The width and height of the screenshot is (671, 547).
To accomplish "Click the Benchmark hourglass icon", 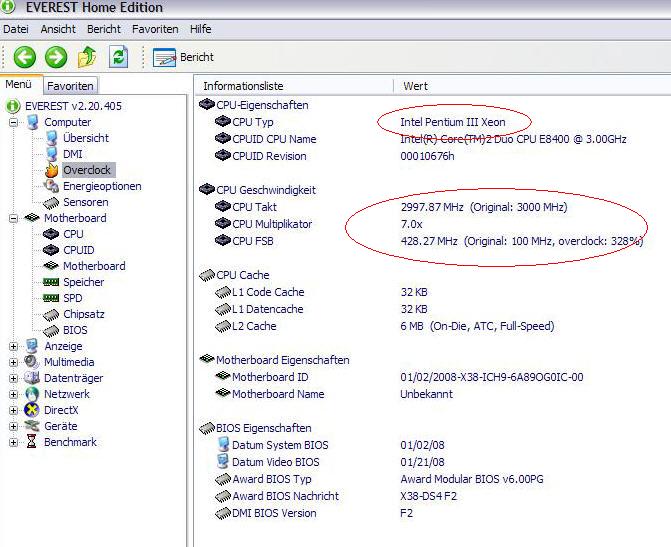I will point(32,441).
